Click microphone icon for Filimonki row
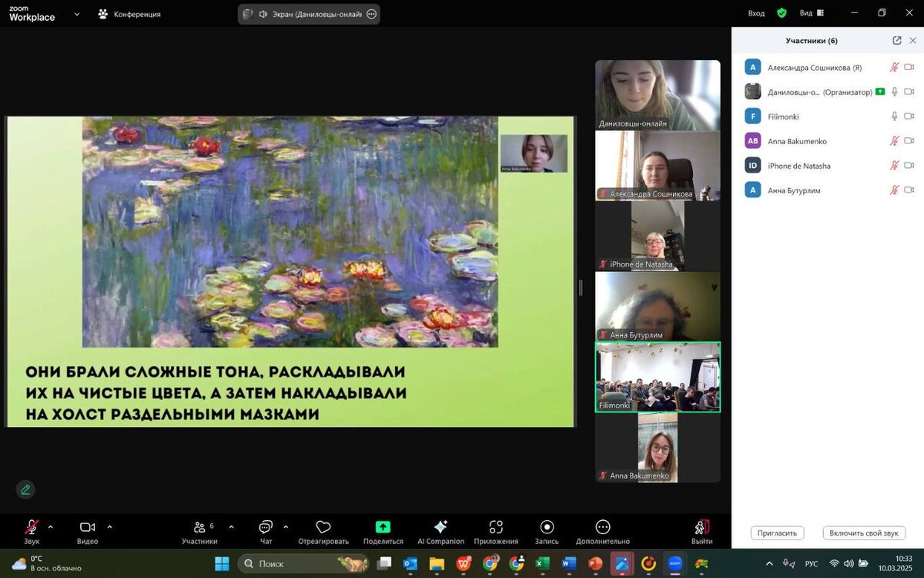This screenshot has height=578, width=924. 894,116
